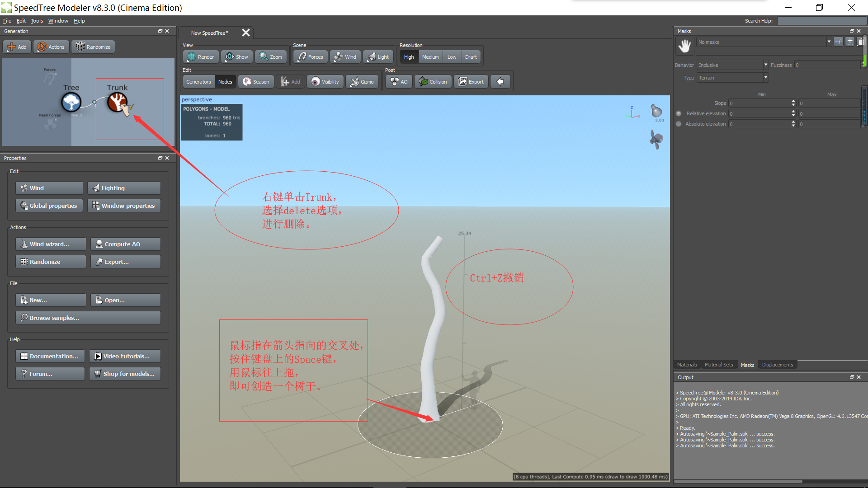Toggle the Gizmo display
This screenshot has height=488, width=868.
coord(362,81)
